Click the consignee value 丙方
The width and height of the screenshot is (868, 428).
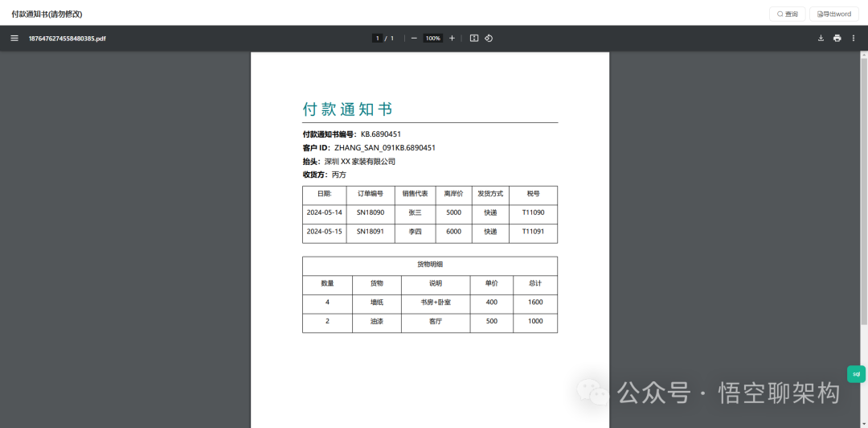coord(339,175)
